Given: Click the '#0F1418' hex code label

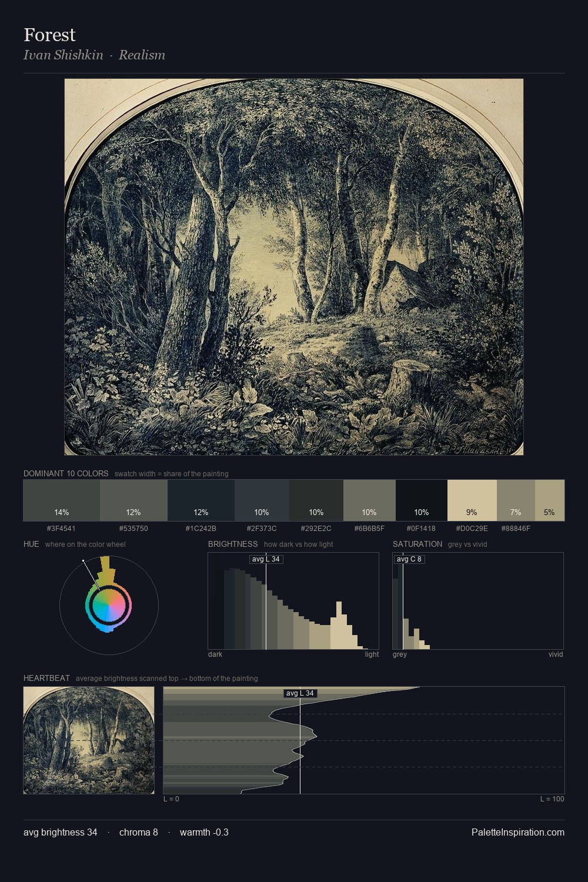Looking at the screenshot, I should pyautogui.click(x=421, y=529).
